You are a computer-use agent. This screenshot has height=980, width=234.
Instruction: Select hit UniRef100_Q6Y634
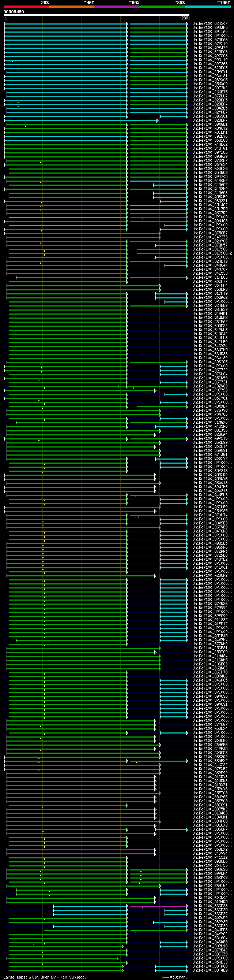(210, 165)
